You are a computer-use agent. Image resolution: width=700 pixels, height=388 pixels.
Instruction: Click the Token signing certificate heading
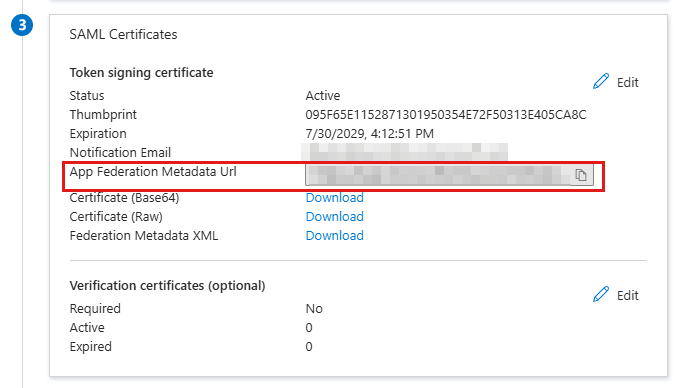(x=142, y=72)
